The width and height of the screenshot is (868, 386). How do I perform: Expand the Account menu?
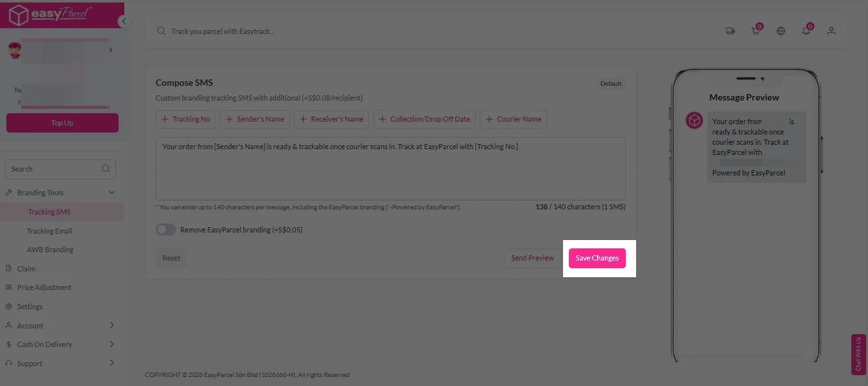point(111,325)
